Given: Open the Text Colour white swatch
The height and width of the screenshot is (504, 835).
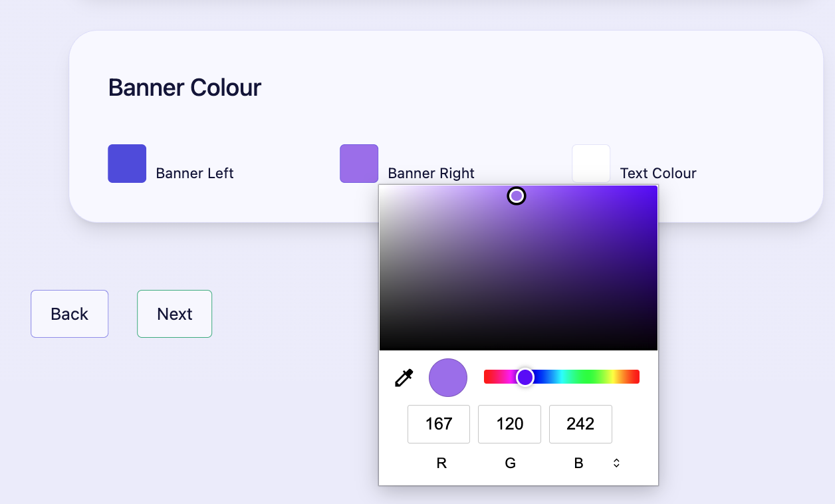Looking at the screenshot, I should coord(591,163).
